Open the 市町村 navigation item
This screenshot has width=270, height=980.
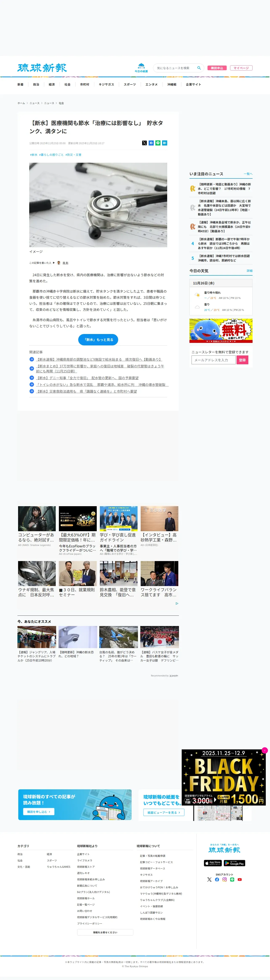click(85, 85)
